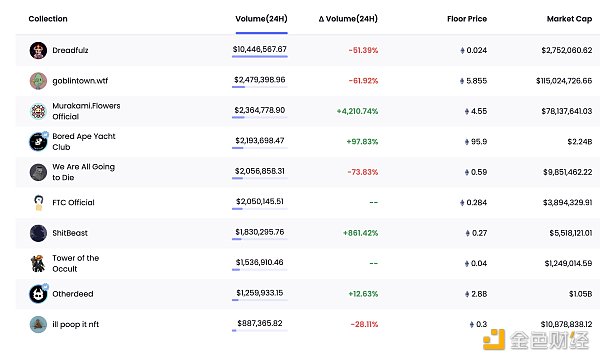This screenshot has height=361, width=600.
Task: Open Bored Ape Yacht Club avatar
Action: (38, 142)
